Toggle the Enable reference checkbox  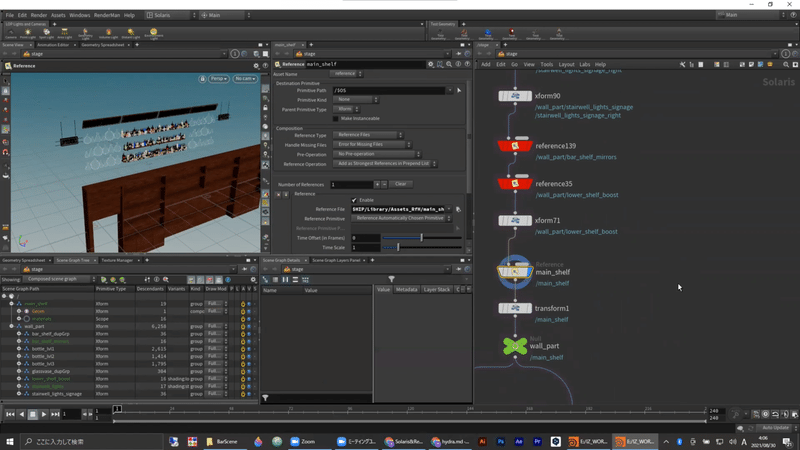tap(354, 200)
